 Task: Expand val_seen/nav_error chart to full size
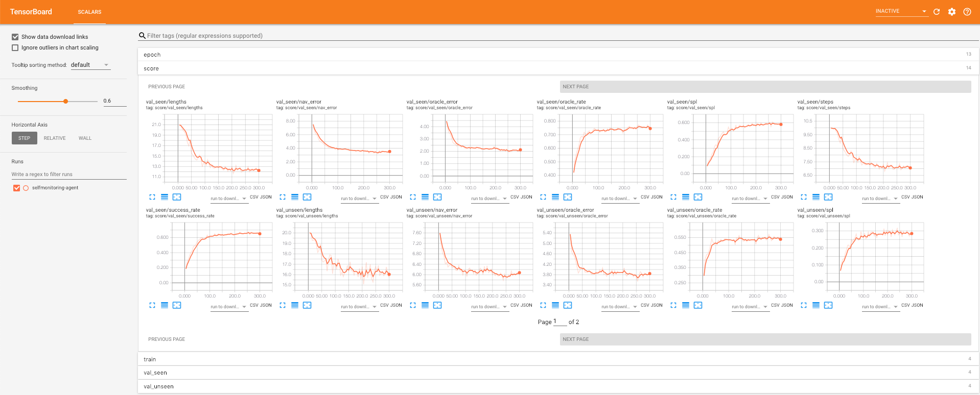tap(283, 197)
